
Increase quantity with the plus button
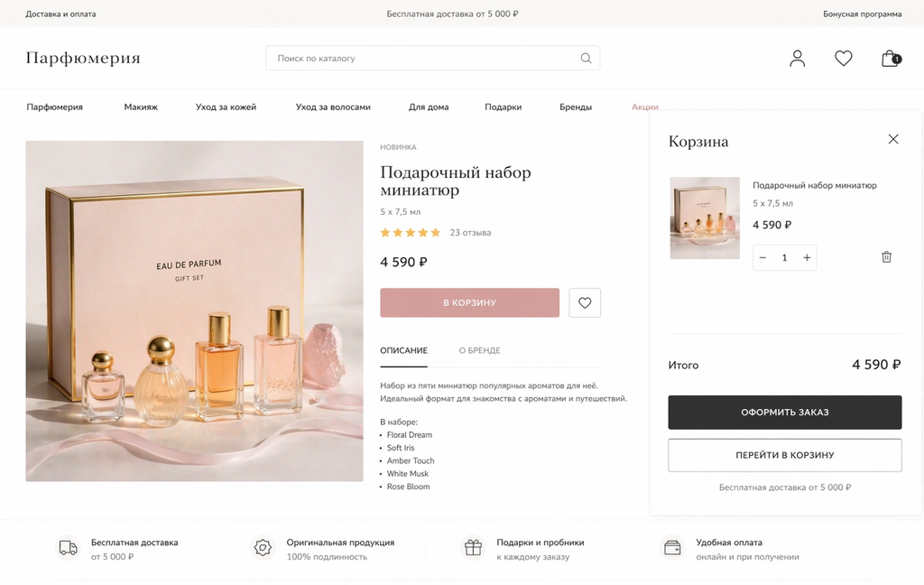807,257
